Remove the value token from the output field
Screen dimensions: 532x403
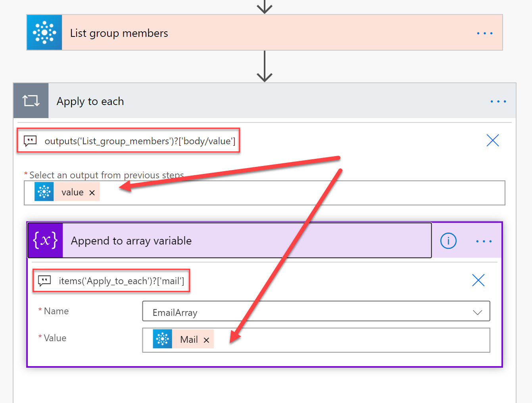[92, 193]
